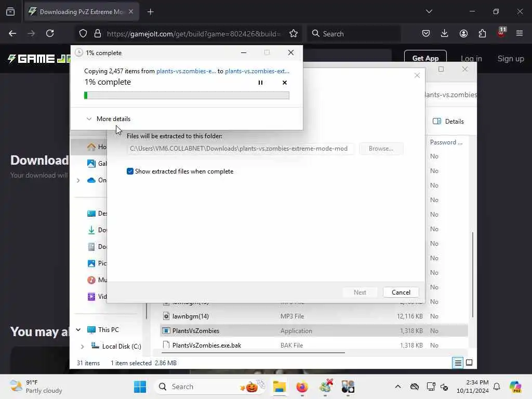
Task: Open Firefox extensions menu
Action: pos(482,33)
